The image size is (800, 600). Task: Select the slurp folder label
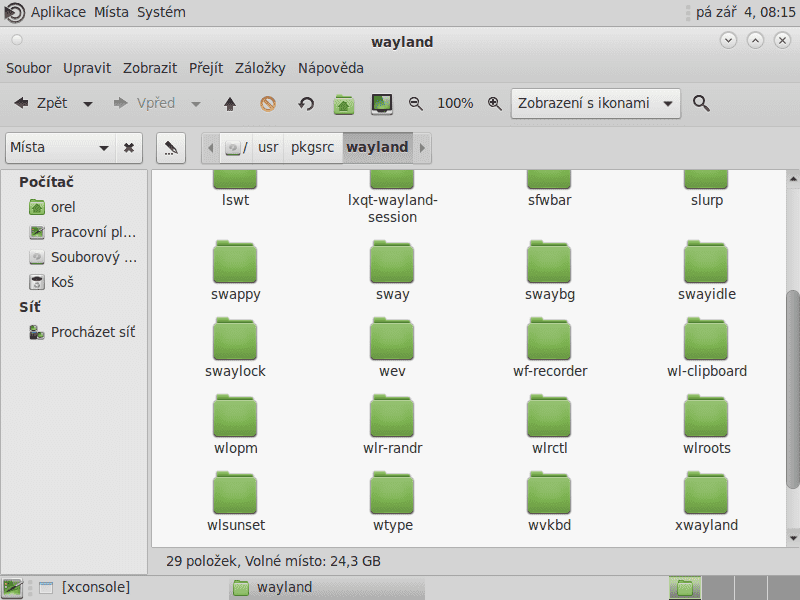(707, 200)
